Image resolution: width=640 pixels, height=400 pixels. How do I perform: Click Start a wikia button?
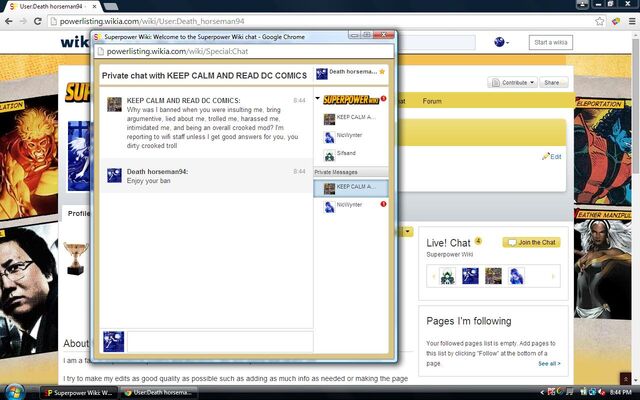[551, 42]
